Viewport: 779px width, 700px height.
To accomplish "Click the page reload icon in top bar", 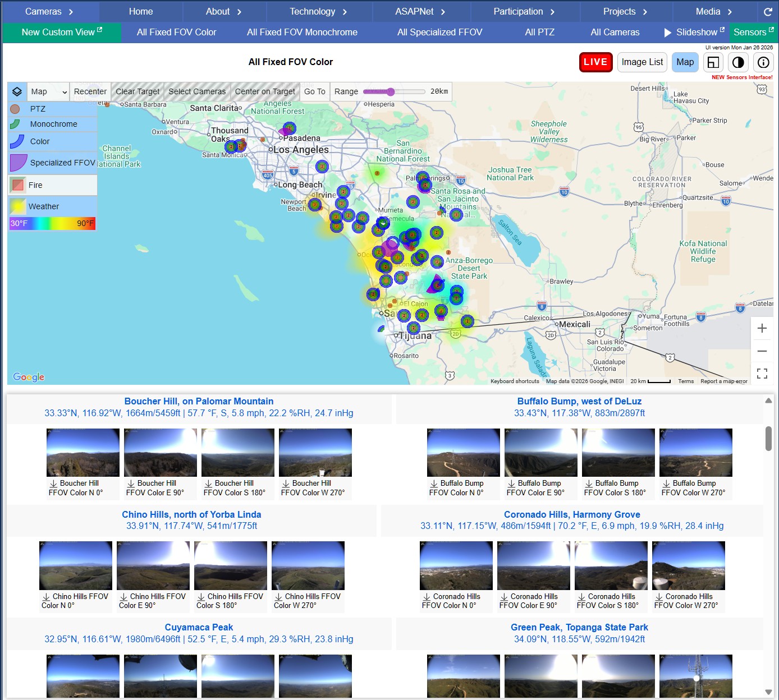I will (768, 12).
